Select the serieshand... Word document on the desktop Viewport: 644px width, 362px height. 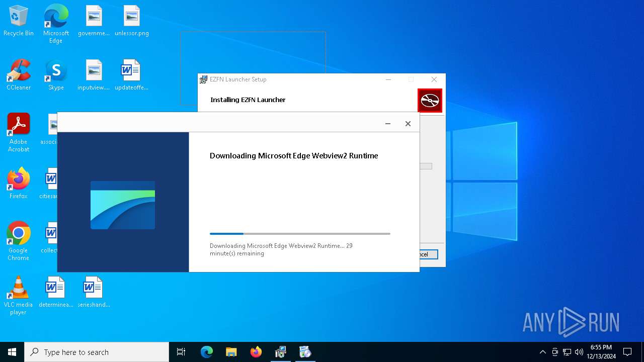(x=94, y=292)
